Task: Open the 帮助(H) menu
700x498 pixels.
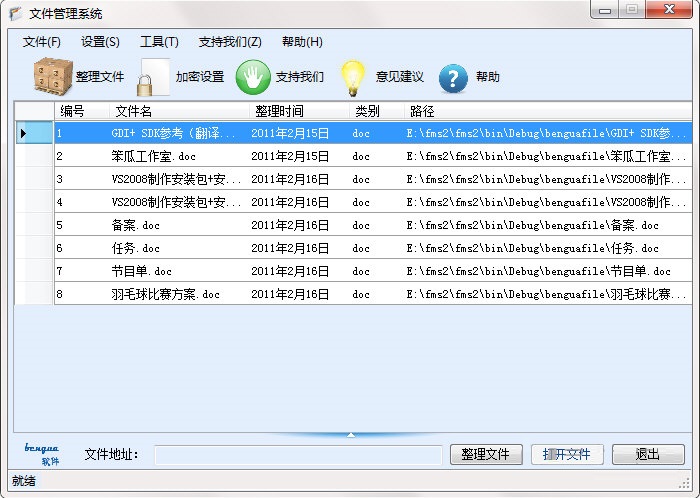Action: pos(302,42)
